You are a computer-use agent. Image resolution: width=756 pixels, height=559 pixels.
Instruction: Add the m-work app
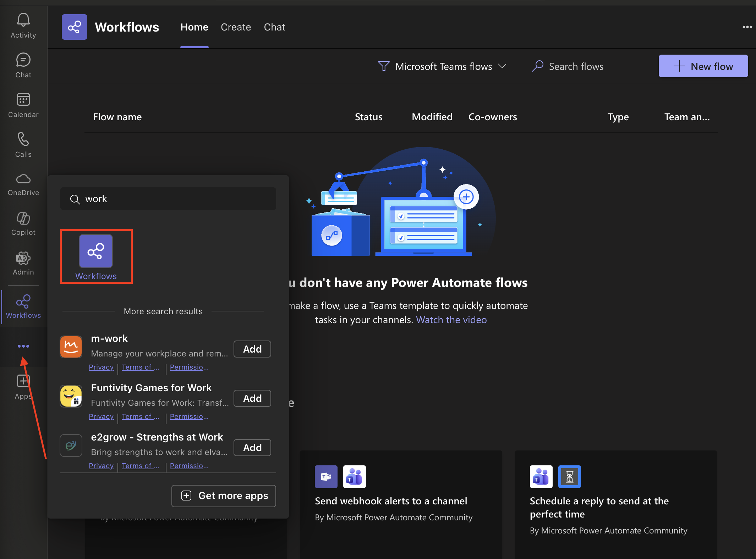pyautogui.click(x=252, y=349)
